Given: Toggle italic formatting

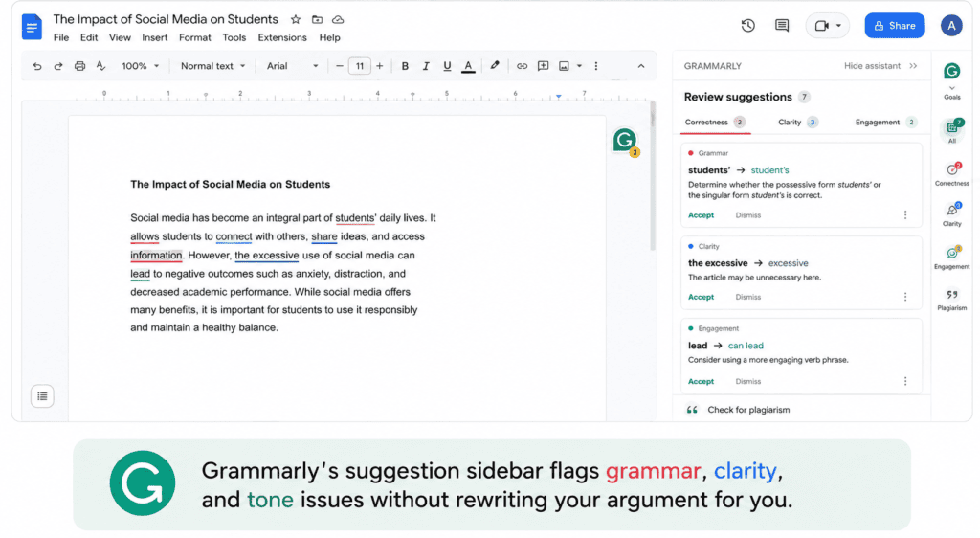Looking at the screenshot, I should click(426, 66).
